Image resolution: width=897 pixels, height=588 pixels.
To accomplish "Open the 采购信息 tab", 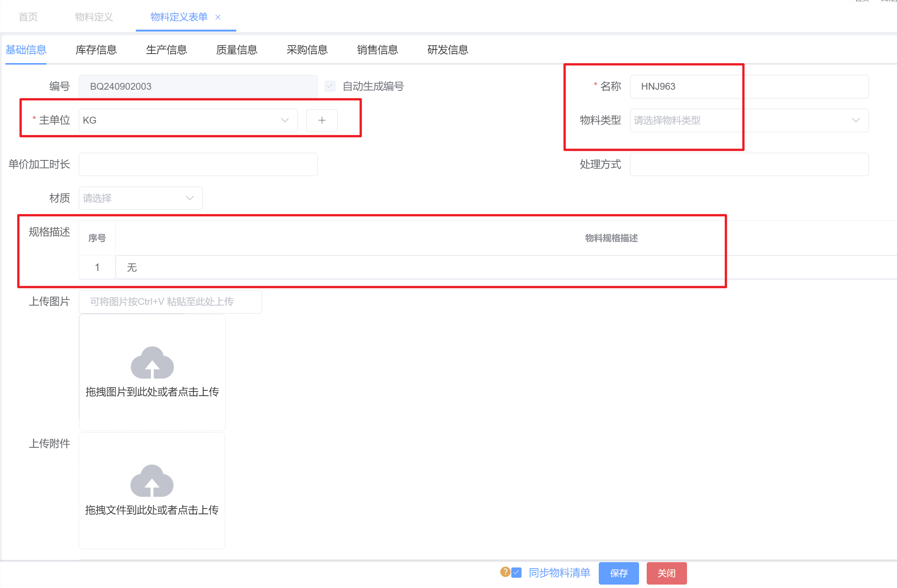I will point(307,50).
